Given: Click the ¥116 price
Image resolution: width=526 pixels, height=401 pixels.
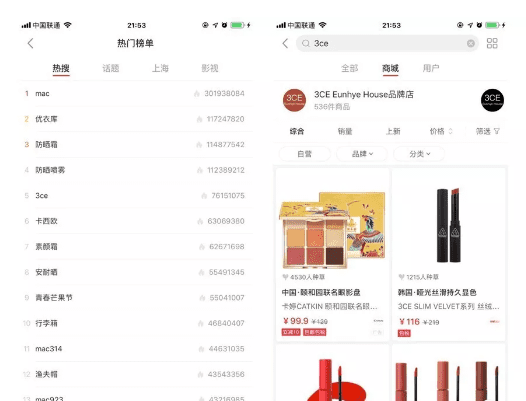Looking at the screenshot, I should (x=409, y=322).
